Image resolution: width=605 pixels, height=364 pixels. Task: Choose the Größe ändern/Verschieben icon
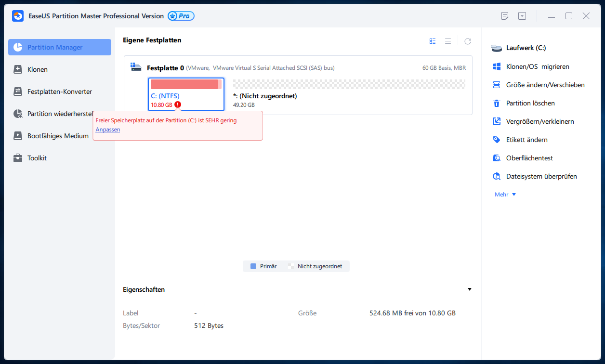pos(497,85)
